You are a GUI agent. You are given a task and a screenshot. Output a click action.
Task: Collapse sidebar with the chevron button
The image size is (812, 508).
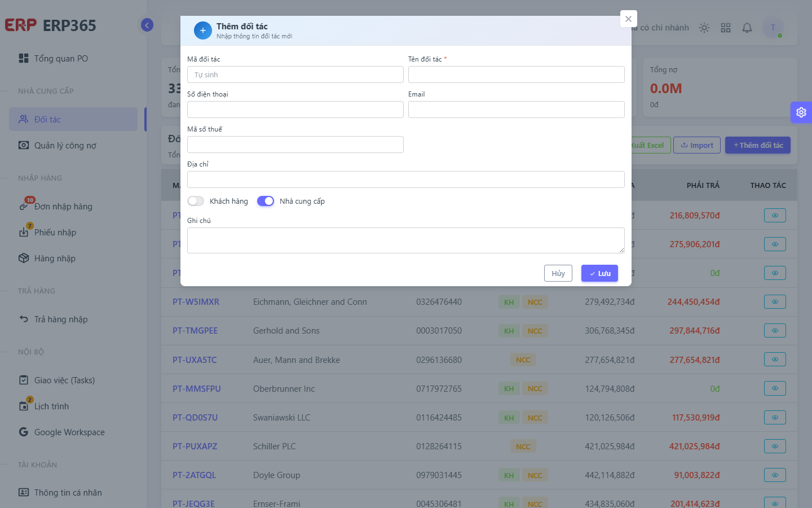[147, 25]
